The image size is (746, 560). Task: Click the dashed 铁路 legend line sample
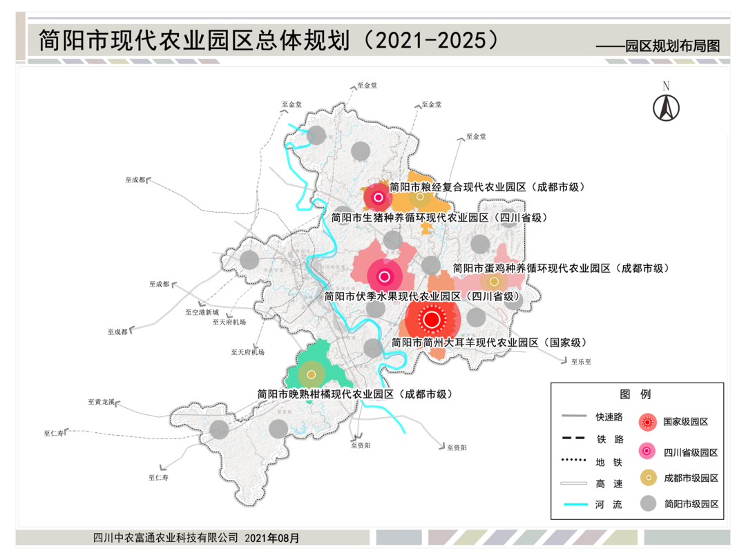pos(574,438)
